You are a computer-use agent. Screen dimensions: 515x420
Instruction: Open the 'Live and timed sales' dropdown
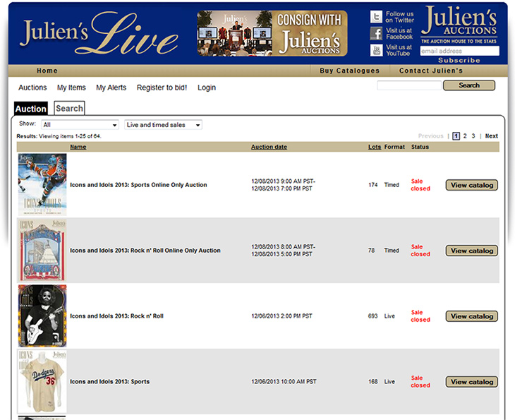[x=163, y=125]
